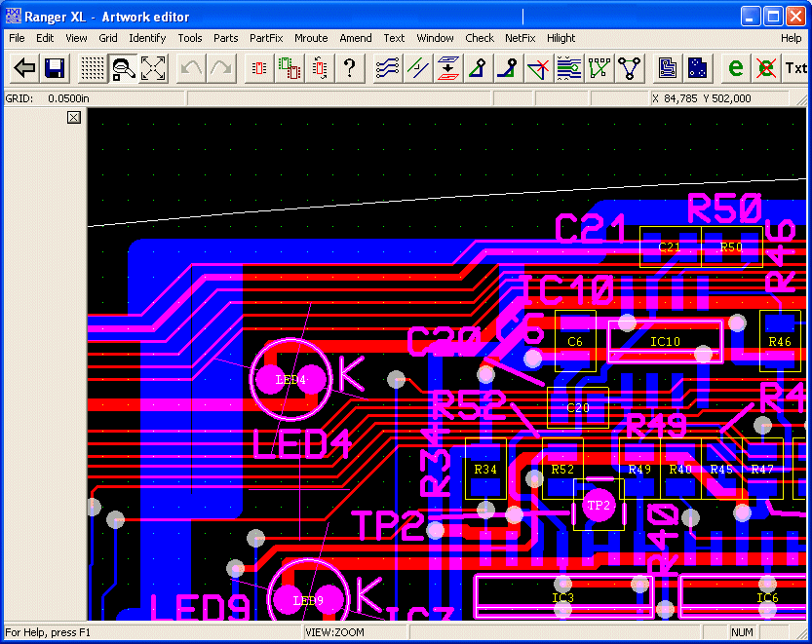This screenshot has width=812, height=644.
Task: Click the fit-to-view expand arrows icon
Action: coord(153,68)
